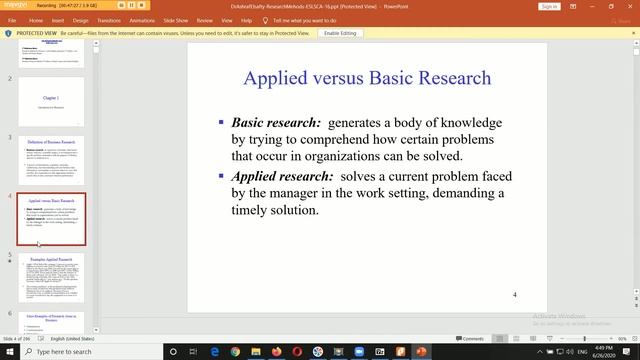Click the zoom in plus button

tap(611, 339)
